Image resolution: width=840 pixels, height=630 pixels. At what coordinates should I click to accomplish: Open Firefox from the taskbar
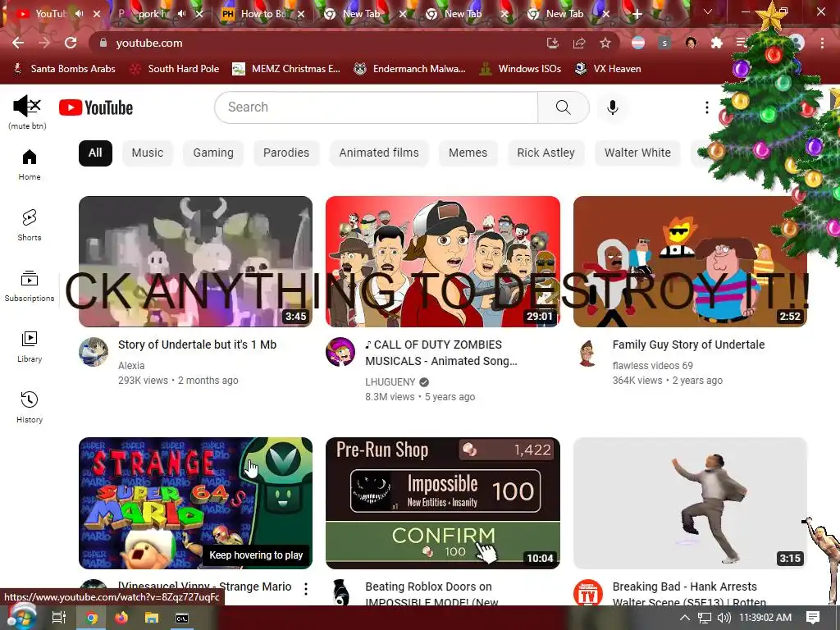coord(121,618)
